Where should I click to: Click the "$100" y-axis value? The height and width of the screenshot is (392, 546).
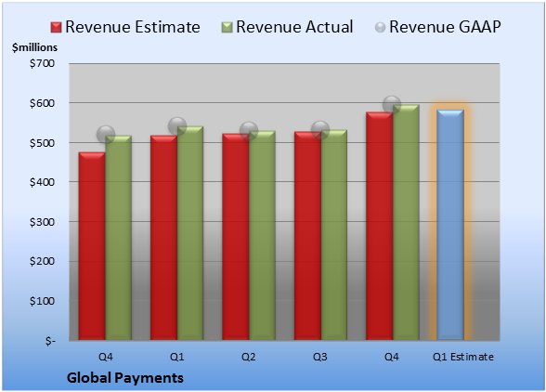tap(42, 301)
